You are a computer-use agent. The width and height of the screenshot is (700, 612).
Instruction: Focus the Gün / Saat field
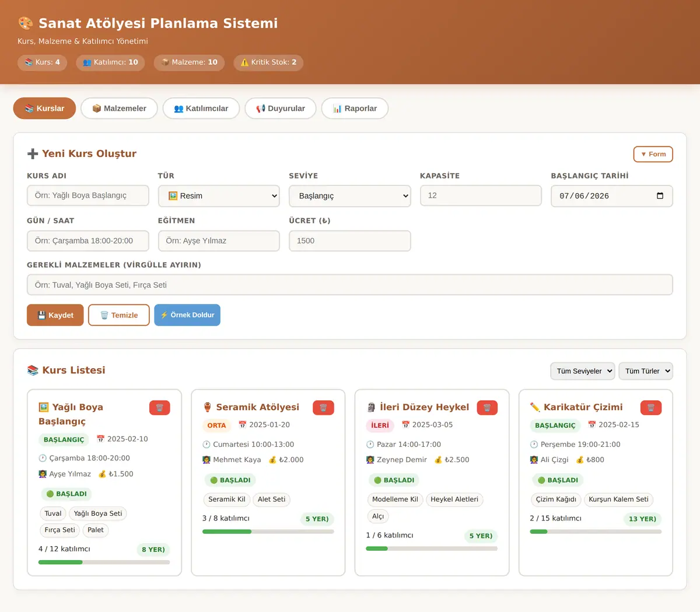[x=88, y=240]
